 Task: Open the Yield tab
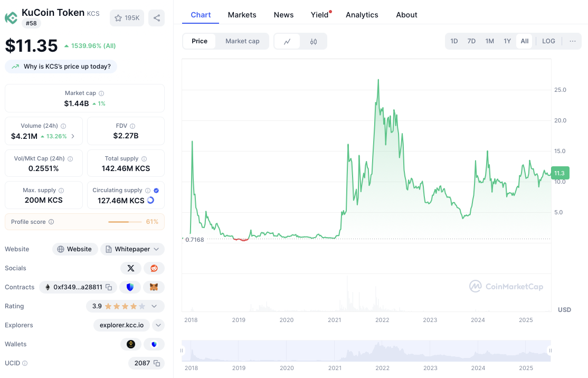pyautogui.click(x=319, y=15)
